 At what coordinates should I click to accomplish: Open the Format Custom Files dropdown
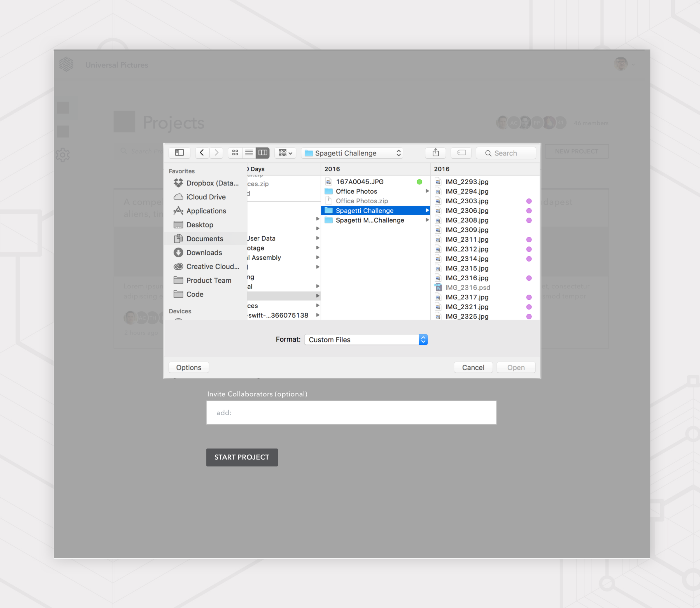[x=366, y=340]
